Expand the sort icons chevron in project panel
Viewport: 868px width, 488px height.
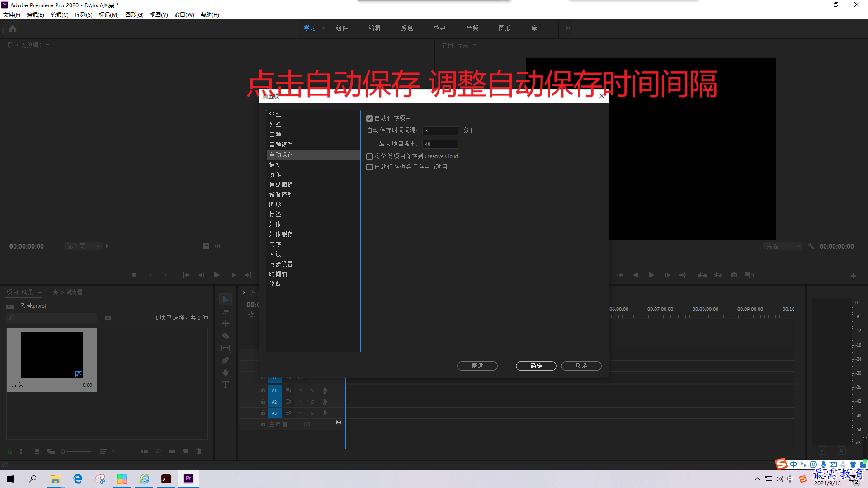tap(113, 451)
